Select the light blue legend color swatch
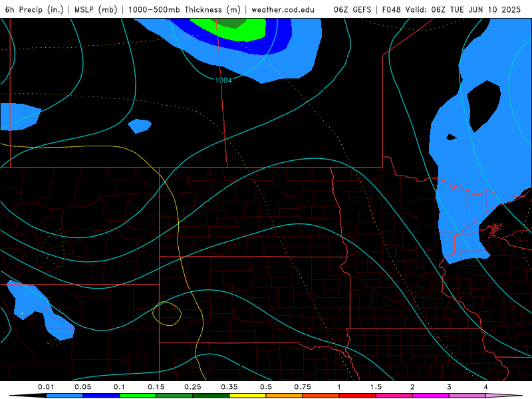532x399 pixels. pyautogui.click(x=65, y=396)
